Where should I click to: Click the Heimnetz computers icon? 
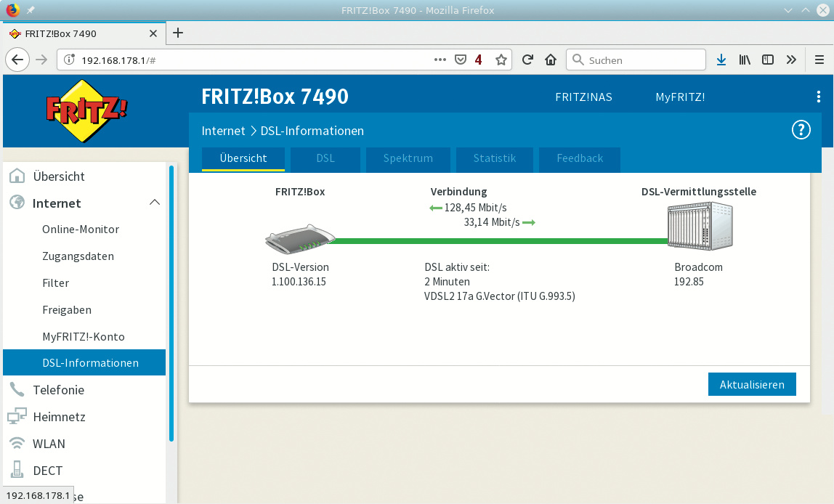(17, 416)
